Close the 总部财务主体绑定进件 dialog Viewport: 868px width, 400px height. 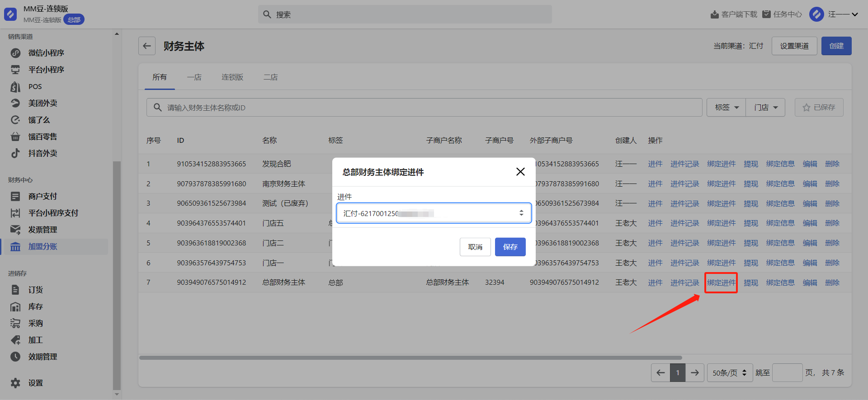520,172
